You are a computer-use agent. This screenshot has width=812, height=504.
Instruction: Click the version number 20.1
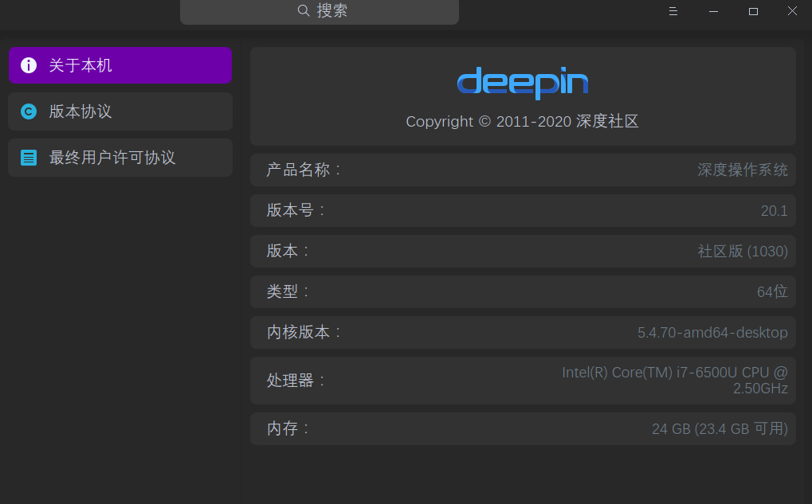point(775,211)
